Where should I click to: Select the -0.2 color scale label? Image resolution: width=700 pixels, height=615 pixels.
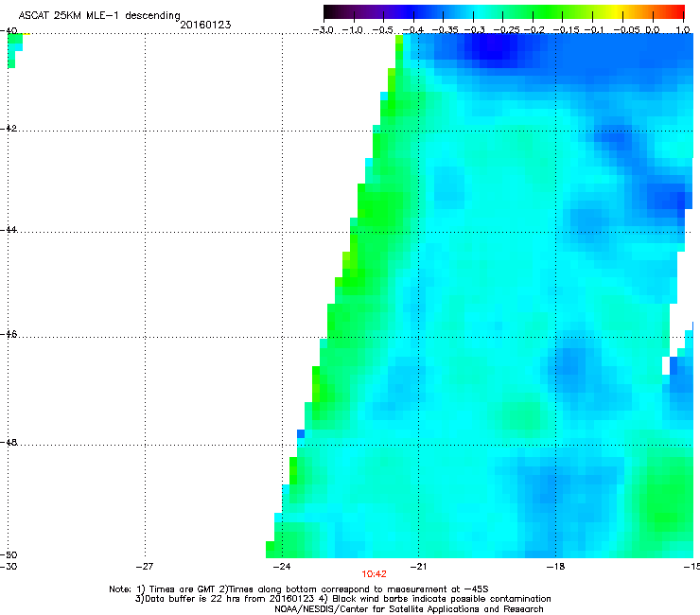(x=534, y=30)
